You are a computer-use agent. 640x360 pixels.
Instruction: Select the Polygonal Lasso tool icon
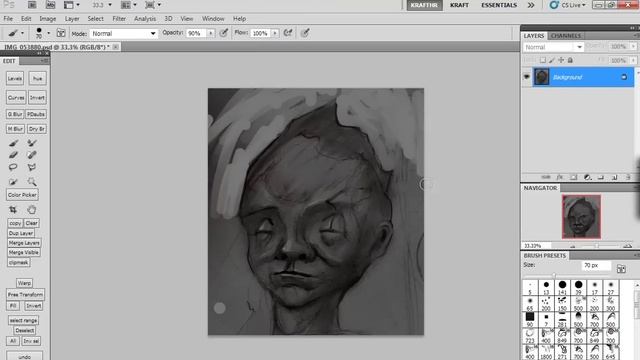(32, 167)
